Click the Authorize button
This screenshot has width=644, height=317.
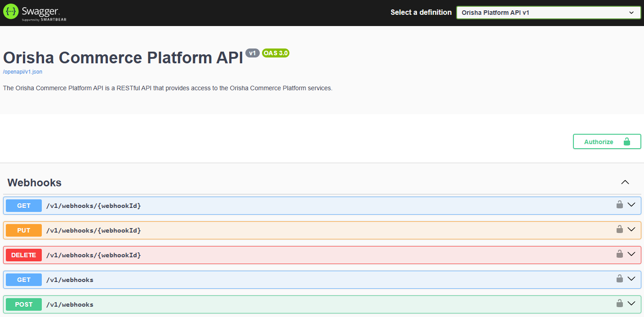click(x=607, y=141)
